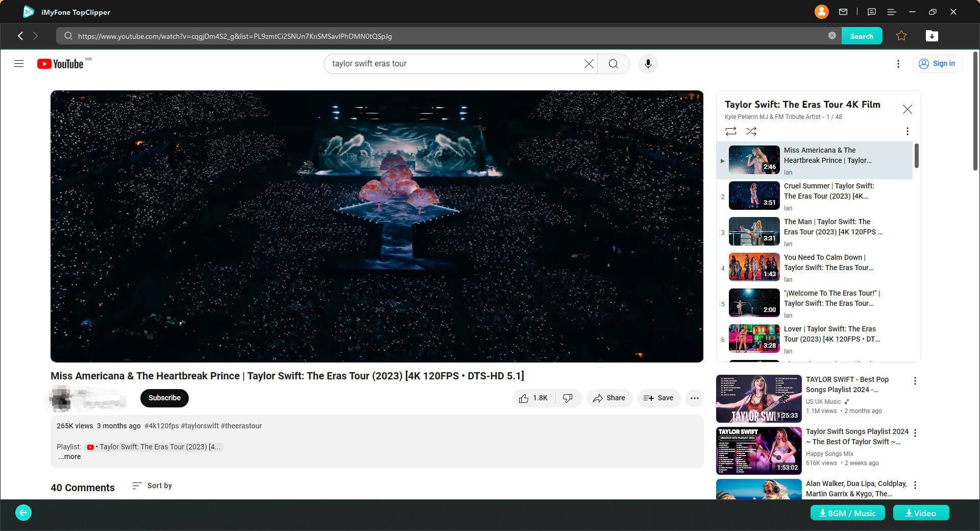
Task: Open the user account avatar icon
Action: coord(821,12)
